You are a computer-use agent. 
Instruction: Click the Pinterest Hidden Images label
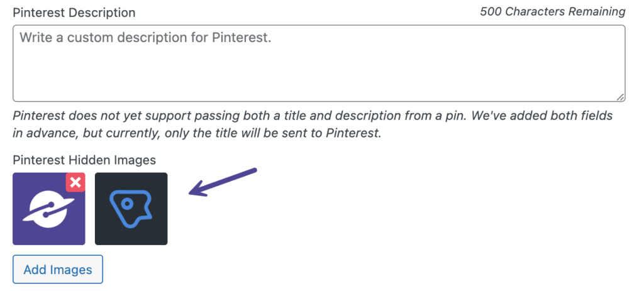[x=84, y=160]
